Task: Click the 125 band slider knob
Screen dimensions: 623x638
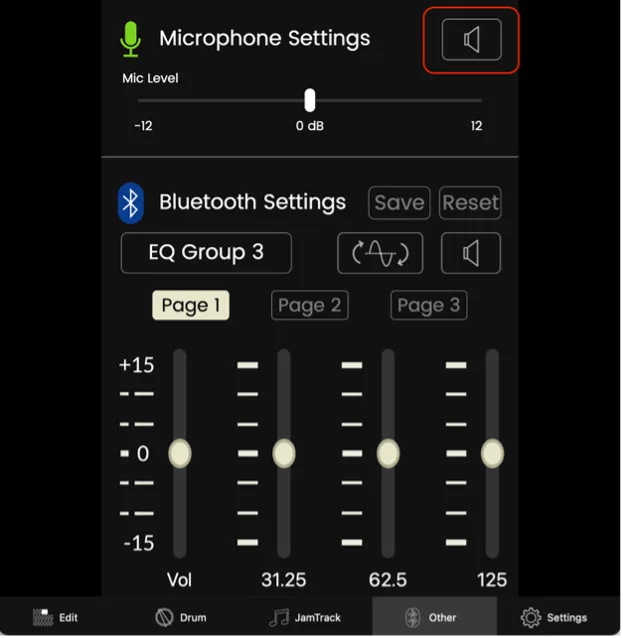Action: (x=494, y=454)
